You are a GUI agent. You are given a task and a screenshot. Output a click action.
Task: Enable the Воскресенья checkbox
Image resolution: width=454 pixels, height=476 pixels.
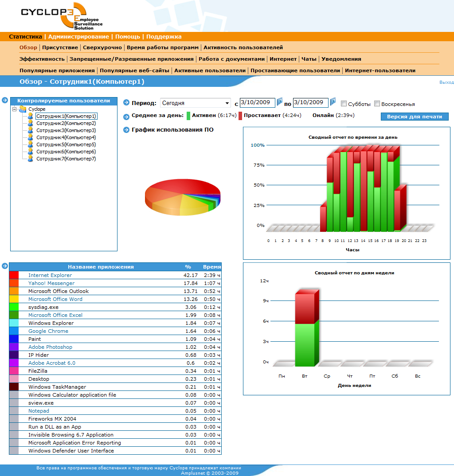(377, 104)
